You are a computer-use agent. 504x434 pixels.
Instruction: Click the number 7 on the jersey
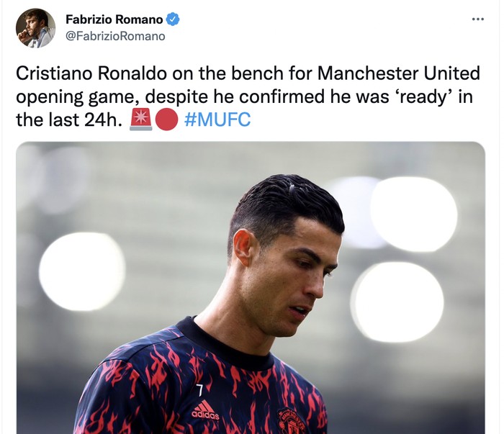click(199, 390)
